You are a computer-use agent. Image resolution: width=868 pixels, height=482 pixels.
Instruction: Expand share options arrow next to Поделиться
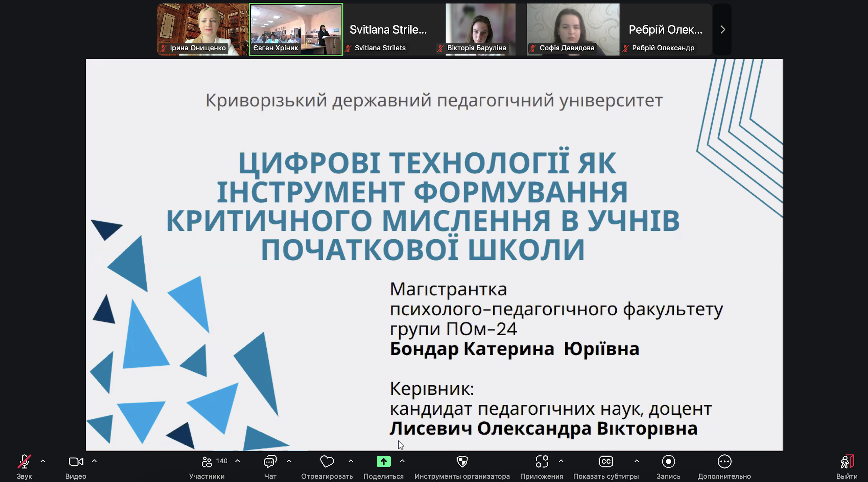coord(402,461)
